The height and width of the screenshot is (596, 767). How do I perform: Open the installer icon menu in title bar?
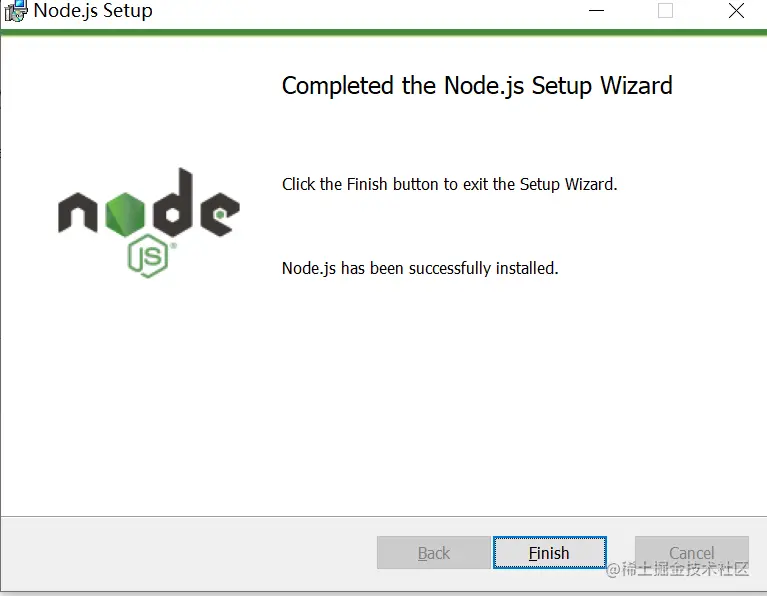coord(16,11)
